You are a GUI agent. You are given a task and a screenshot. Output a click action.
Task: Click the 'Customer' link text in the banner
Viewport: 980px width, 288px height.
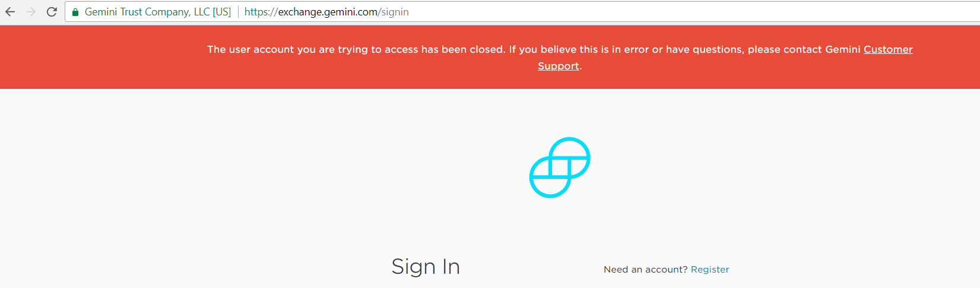[x=888, y=49]
